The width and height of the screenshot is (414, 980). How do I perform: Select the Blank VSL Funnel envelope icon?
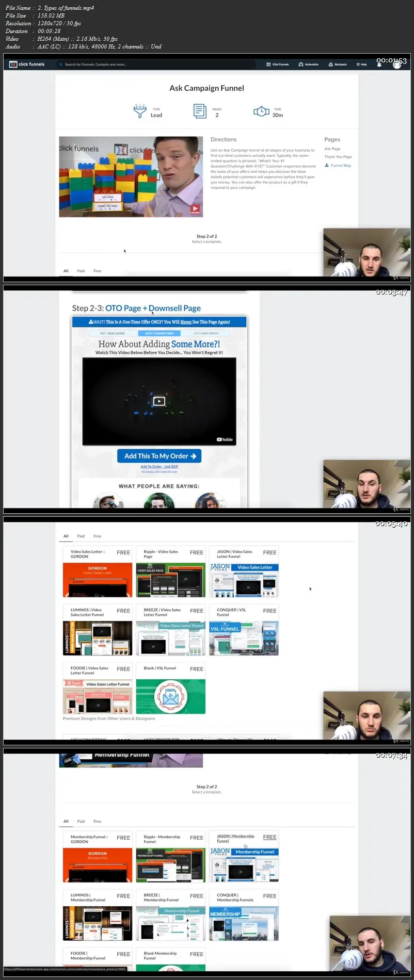tap(170, 697)
